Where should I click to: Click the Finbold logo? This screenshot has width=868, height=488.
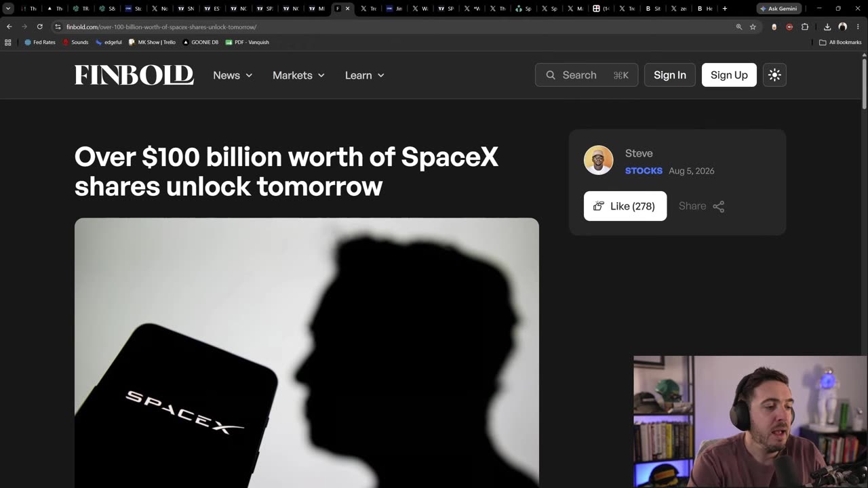pyautogui.click(x=134, y=75)
